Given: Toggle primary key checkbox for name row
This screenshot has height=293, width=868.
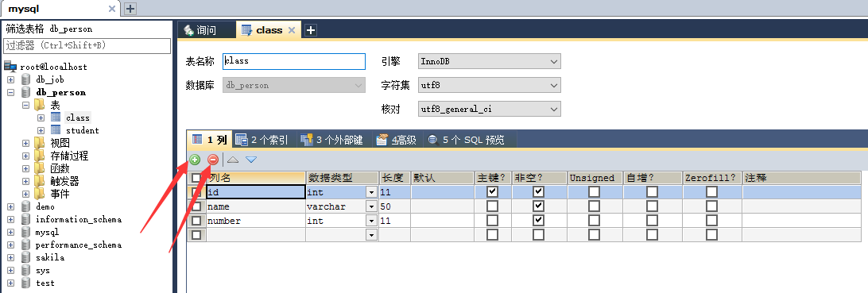Looking at the screenshot, I should click(492, 206).
